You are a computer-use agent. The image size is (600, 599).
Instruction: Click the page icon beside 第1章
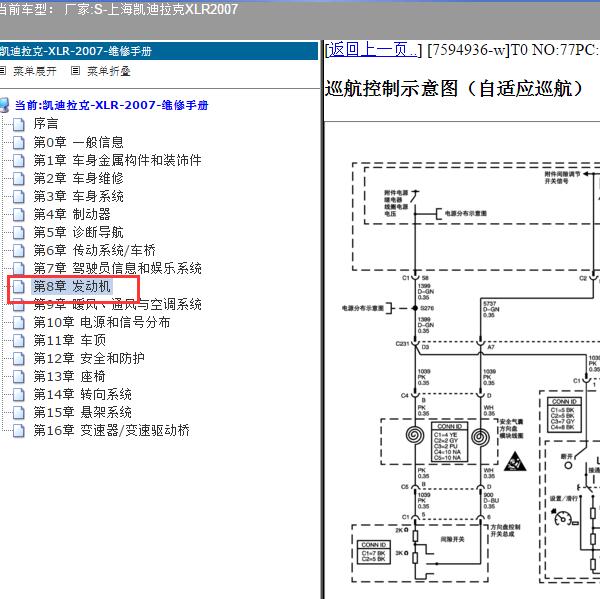(18, 160)
